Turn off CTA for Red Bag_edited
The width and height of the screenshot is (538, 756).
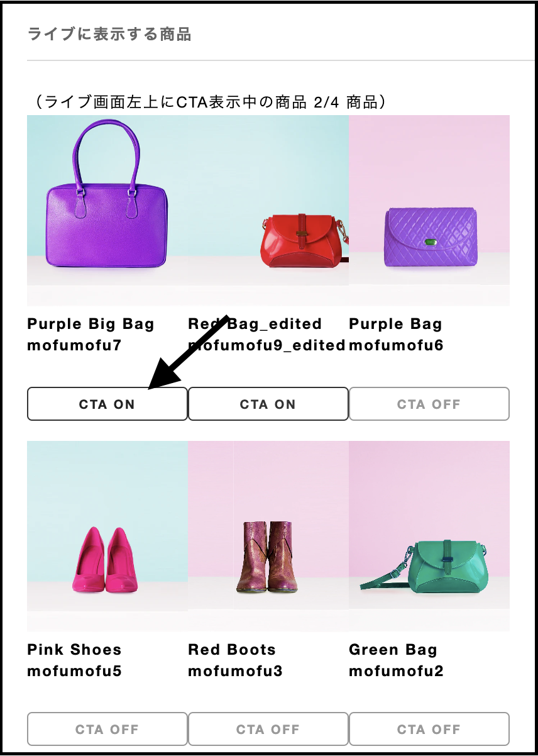pos(268,404)
